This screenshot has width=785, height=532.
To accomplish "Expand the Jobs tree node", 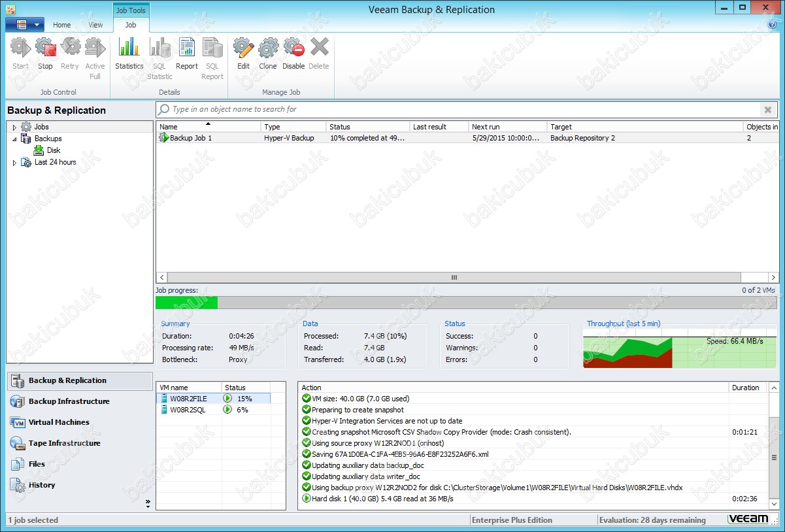I will (14, 127).
